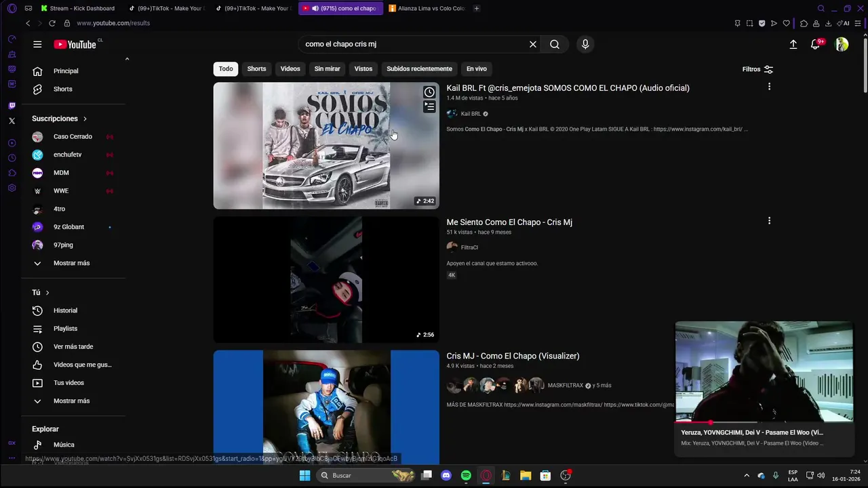This screenshot has height=488, width=868.
Task: Click the snapshot capture icon in address bar
Action: pos(749,23)
